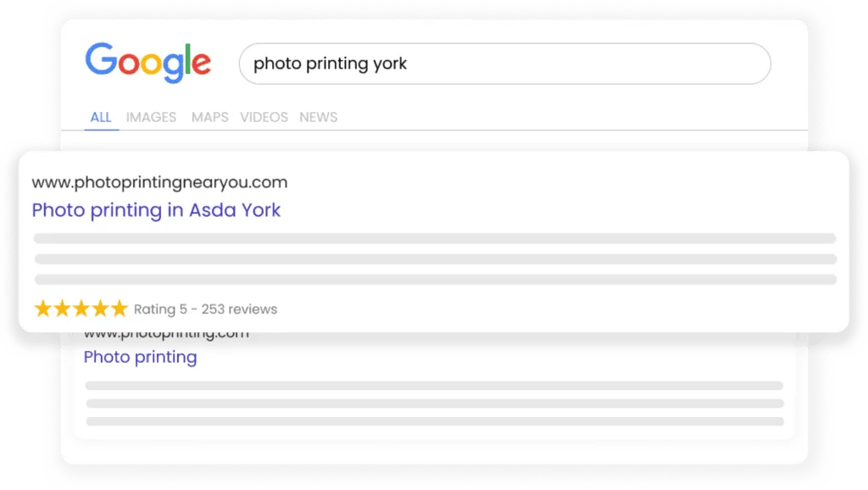Image resolution: width=868 pixels, height=490 pixels.
Task: Open the NEWS tab
Action: tap(318, 117)
